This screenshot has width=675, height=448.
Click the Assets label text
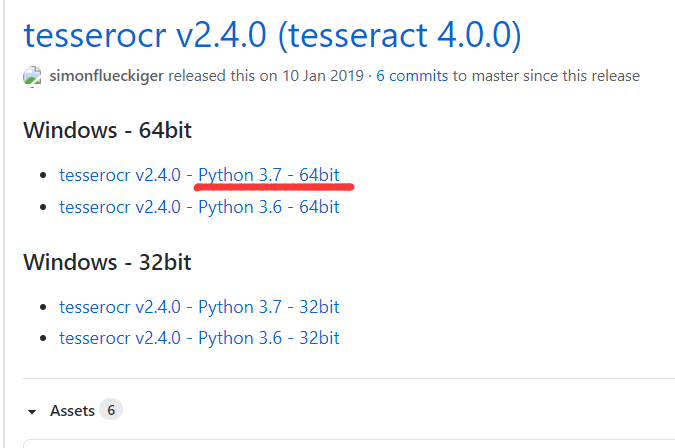72,411
